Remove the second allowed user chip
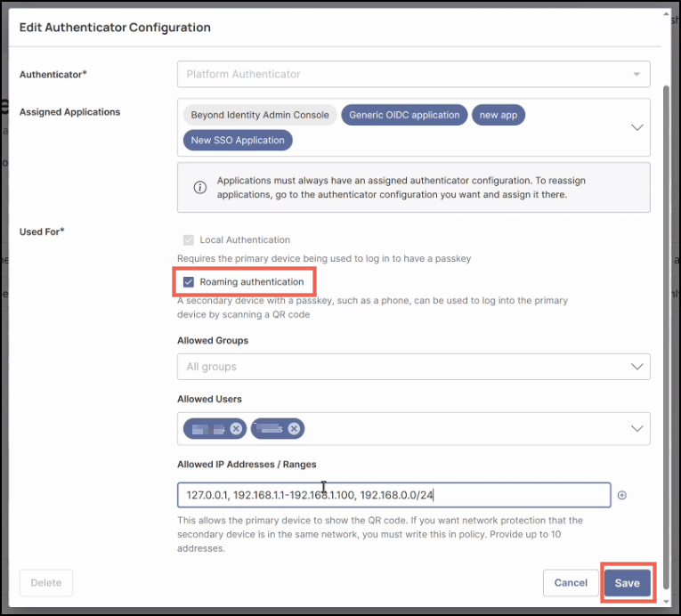This screenshot has width=681, height=616. pyautogui.click(x=294, y=428)
